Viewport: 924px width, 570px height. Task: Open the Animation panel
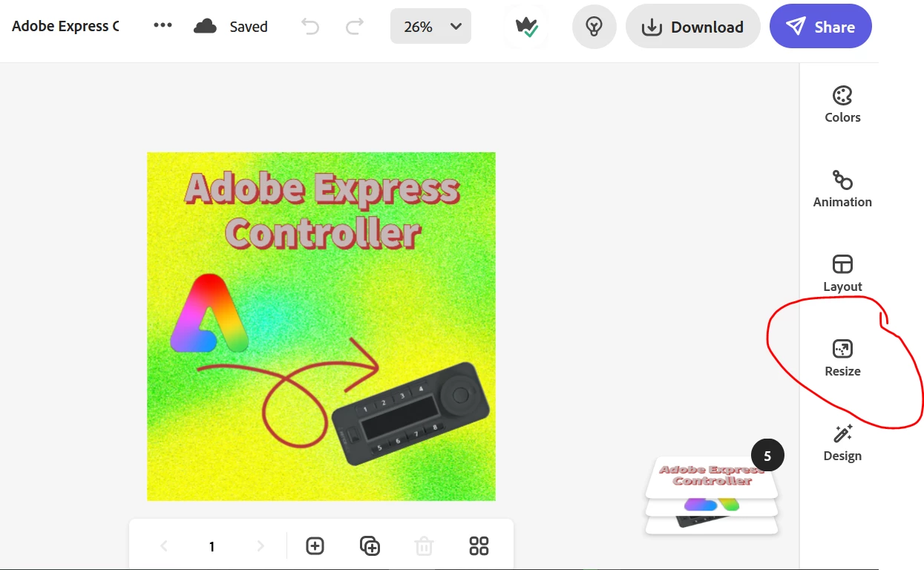coord(842,189)
